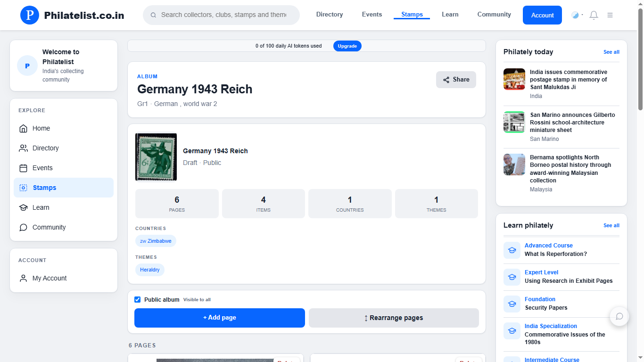Open What Is Reperforation lesson

[x=556, y=254]
